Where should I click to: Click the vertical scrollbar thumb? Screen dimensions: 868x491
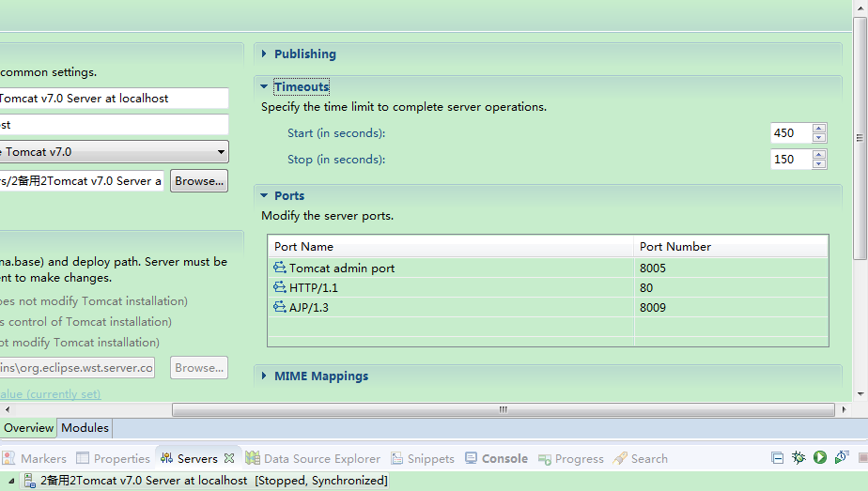pos(860,138)
